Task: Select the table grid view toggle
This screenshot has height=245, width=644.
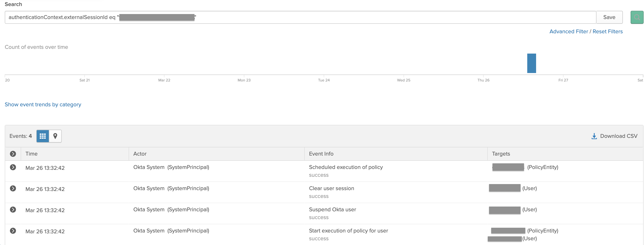Action: click(x=43, y=136)
